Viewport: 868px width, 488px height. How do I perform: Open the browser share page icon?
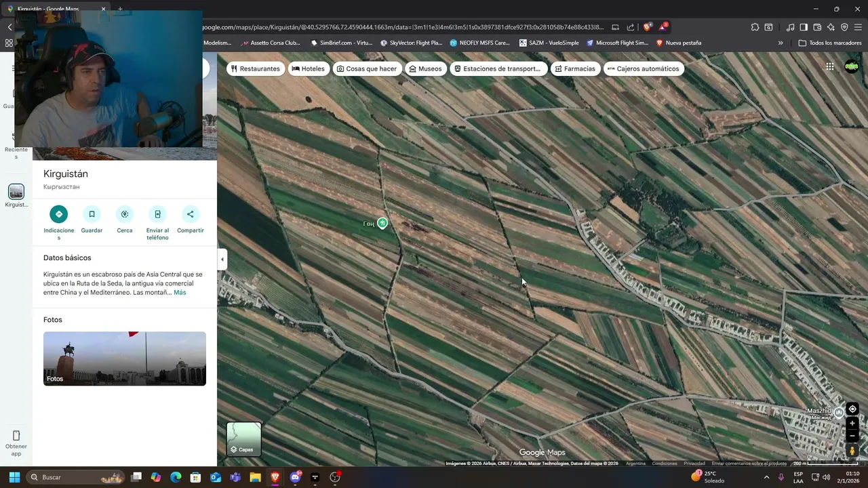[631, 27]
